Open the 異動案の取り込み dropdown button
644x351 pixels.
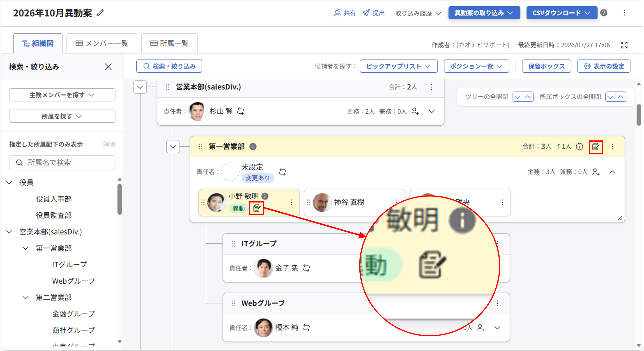click(x=484, y=13)
